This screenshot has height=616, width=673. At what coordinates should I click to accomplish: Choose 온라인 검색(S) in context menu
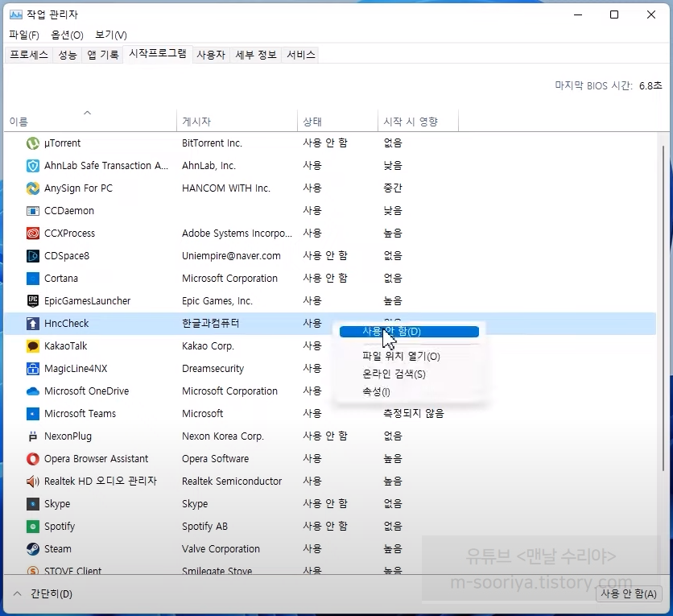394,374
